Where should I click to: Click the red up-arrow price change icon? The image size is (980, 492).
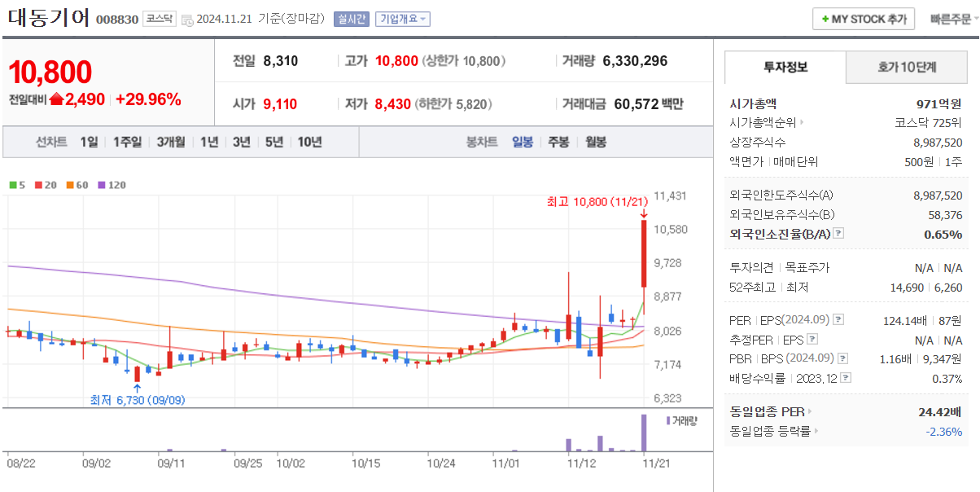[x=56, y=99]
